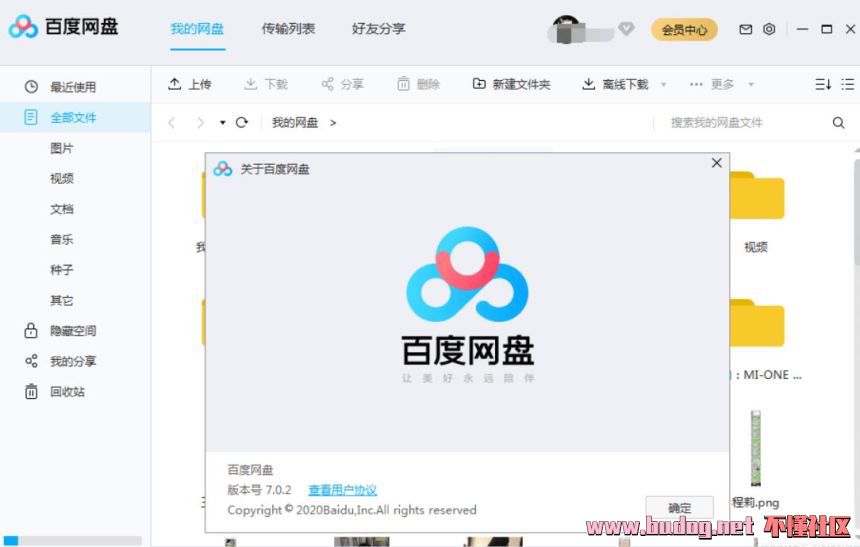This screenshot has height=547, width=860.
Task: Click the 删除 delete toolbar button
Action: click(x=418, y=84)
